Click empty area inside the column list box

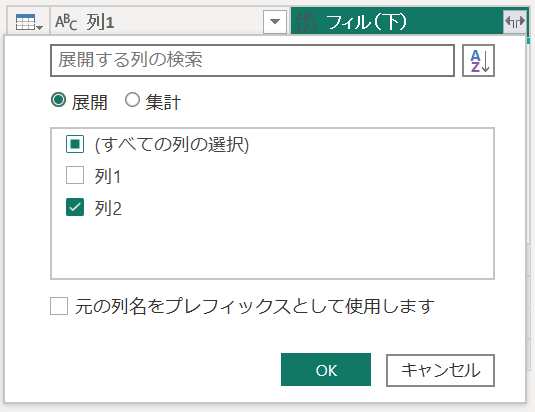(x=272, y=249)
